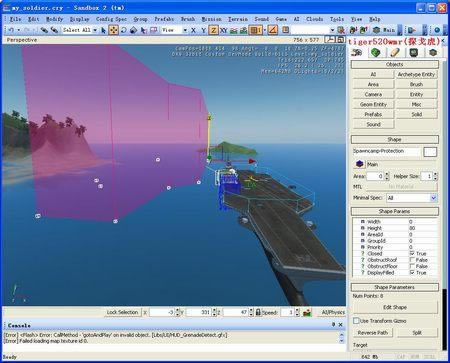
Task: Click the Archetype Entity button
Action: coord(416,74)
